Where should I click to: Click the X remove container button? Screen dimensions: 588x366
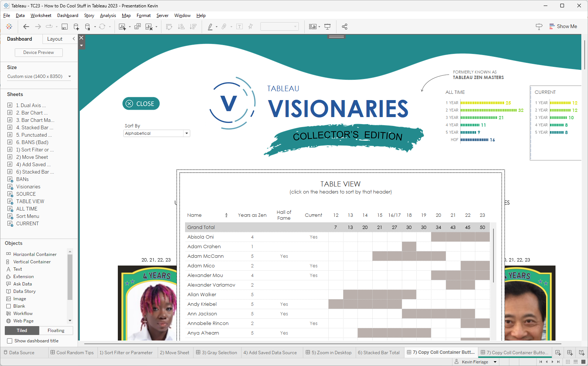click(x=82, y=38)
